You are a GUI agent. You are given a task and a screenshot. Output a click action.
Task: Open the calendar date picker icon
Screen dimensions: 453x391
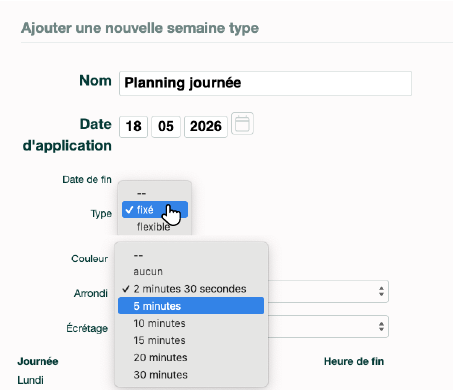pos(242,124)
